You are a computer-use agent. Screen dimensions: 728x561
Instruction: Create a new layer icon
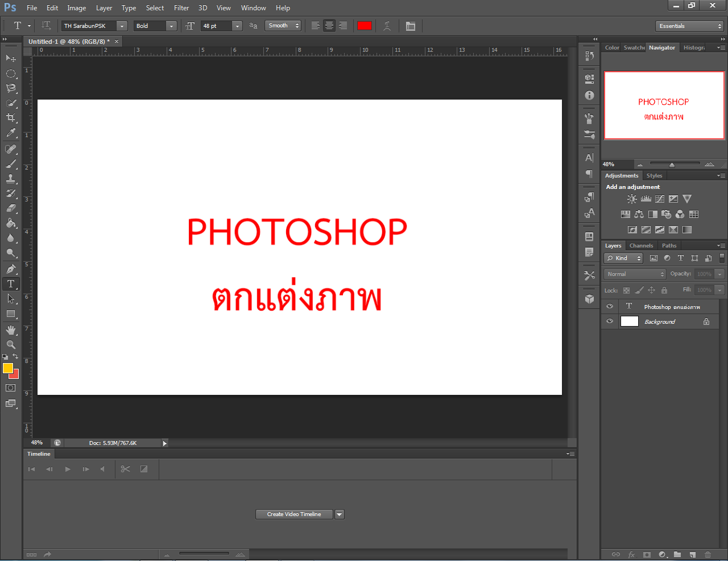point(692,554)
